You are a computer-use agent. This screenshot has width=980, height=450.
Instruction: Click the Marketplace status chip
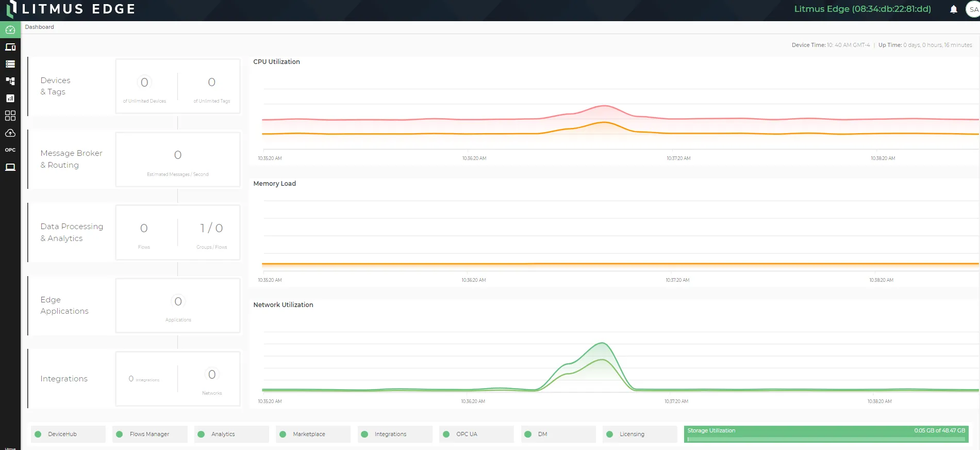click(x=313, y=434)
